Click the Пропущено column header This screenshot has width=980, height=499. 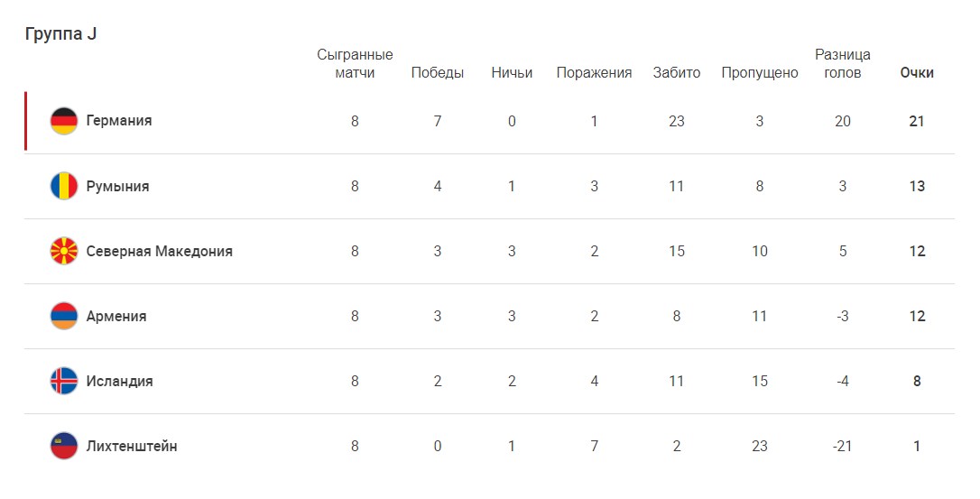click(x=760, y=73)
